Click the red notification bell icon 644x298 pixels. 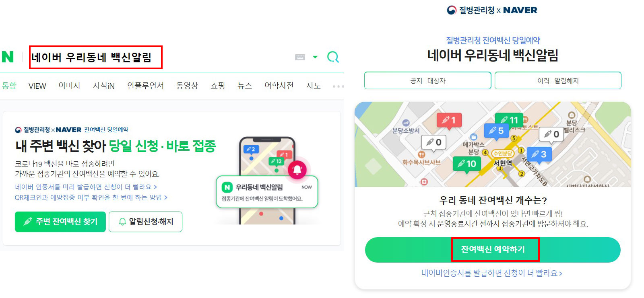click(297, 170)
